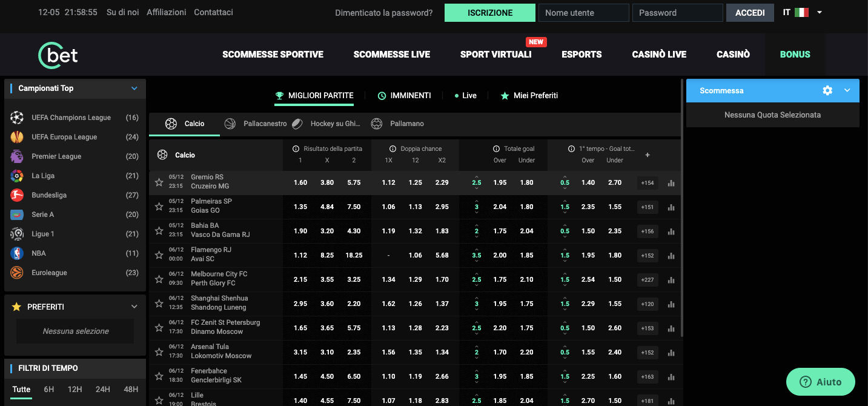
Task: Open NBA from the sidebar icon
Action: coord(18,253)
